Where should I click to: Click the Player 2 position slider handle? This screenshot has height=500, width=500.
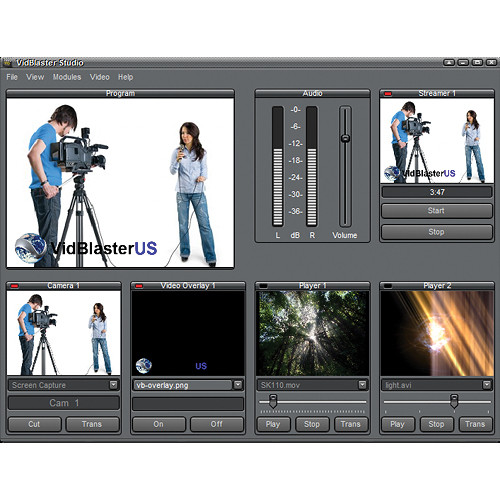[x=454, y=401]
